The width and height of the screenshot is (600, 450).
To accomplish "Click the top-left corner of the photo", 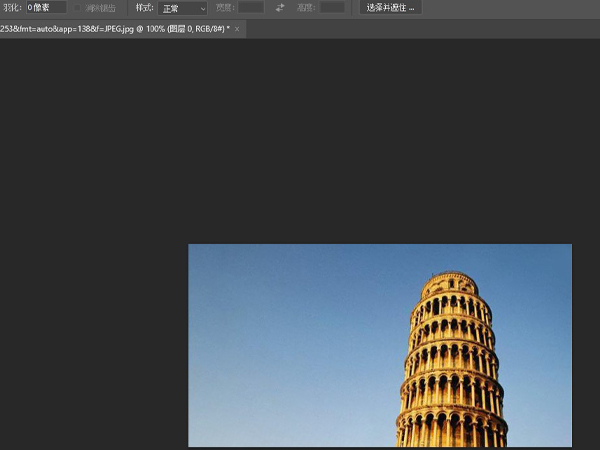I will tap(191, 247).
